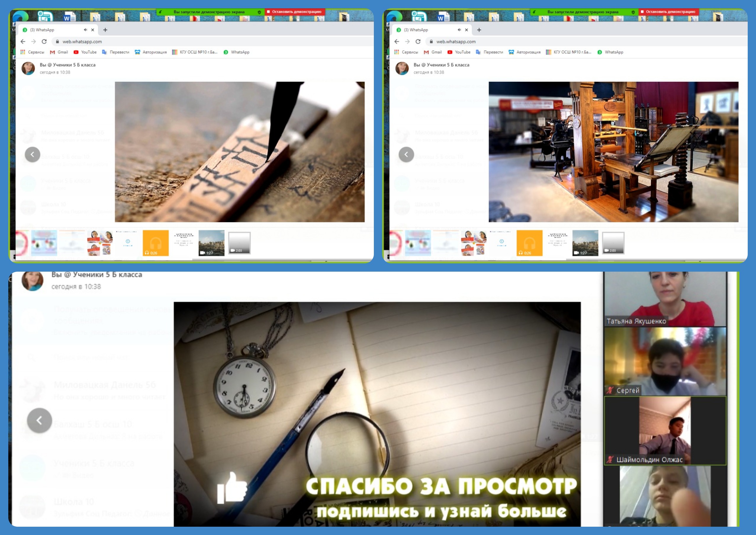Open YouTube bookmark in the printing-press browser window
The height and width of the screenshot is (535, 756).
point(459,52)
